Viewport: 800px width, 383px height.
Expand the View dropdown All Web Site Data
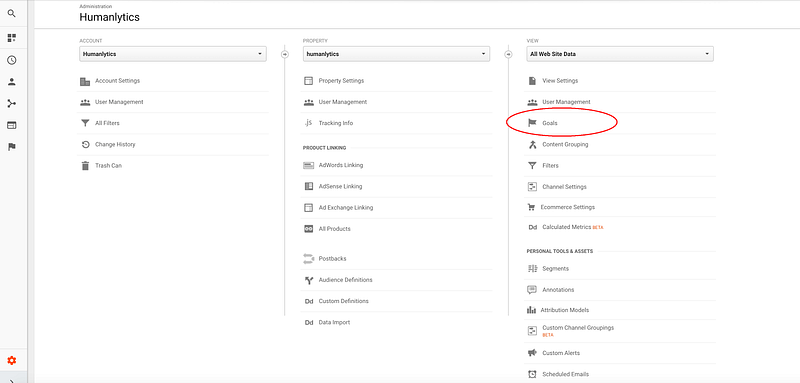pos(620,54)
